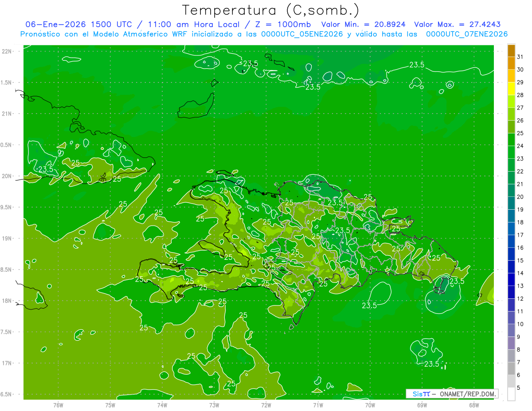Screen dimensions: 532x411
Task: Click the "15" color scale label
Action: 520,260
